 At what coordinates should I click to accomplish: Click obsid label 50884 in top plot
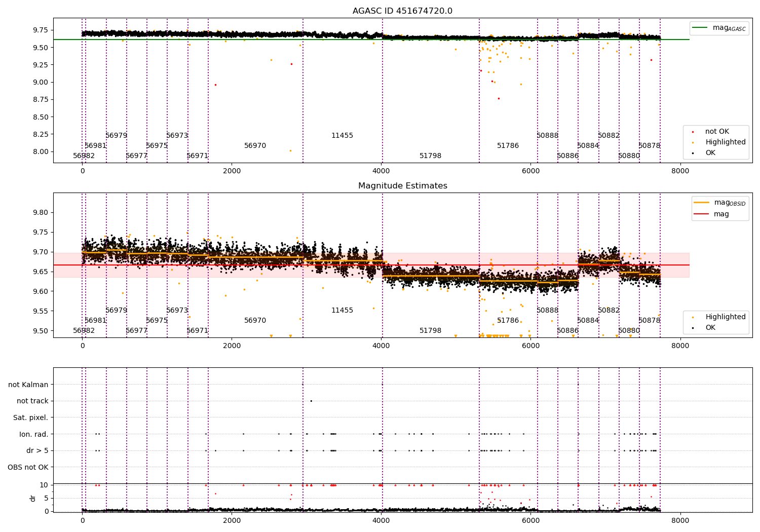click(x=588, y=146)
